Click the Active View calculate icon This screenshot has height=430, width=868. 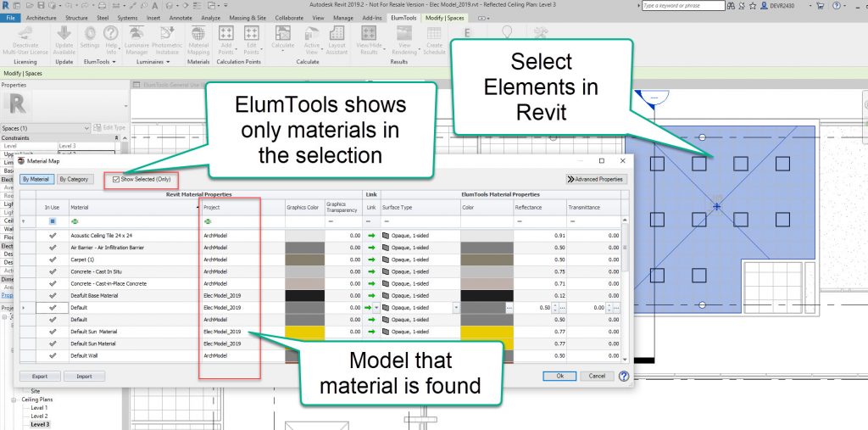[x=312, y=33]
